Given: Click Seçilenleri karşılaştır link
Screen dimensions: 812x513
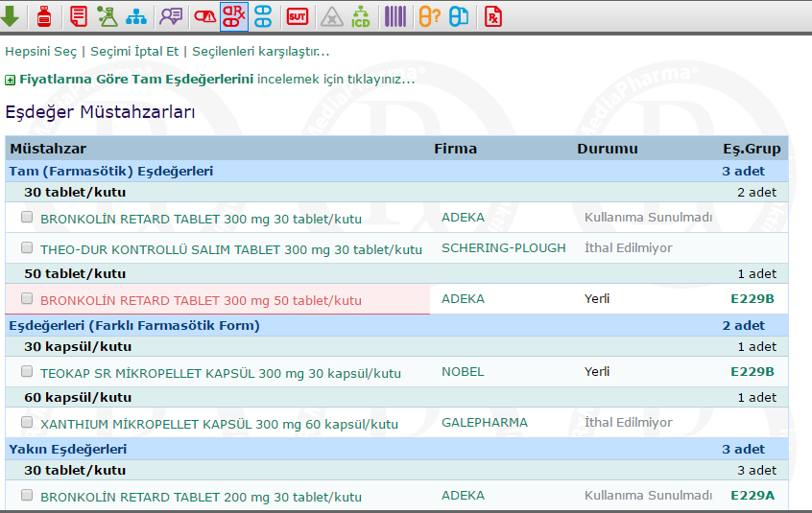Looking at the screenshot, I should [260, 51].
